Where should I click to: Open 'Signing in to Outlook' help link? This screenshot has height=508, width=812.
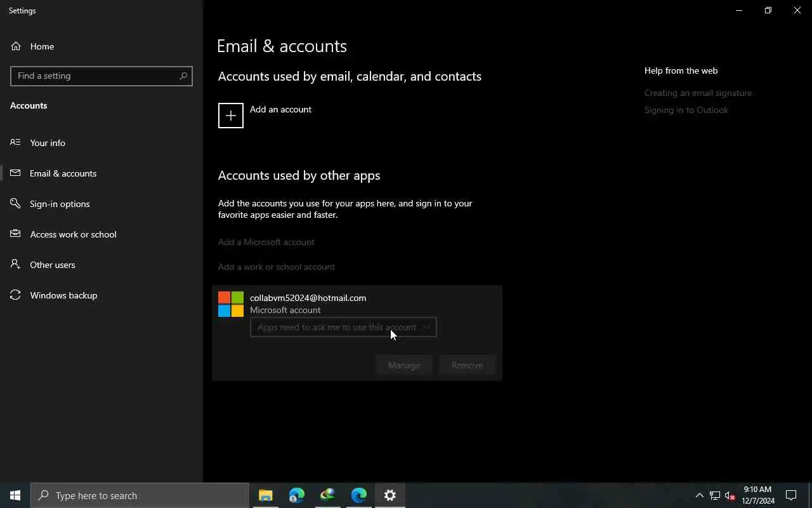(x=686, y=110)
